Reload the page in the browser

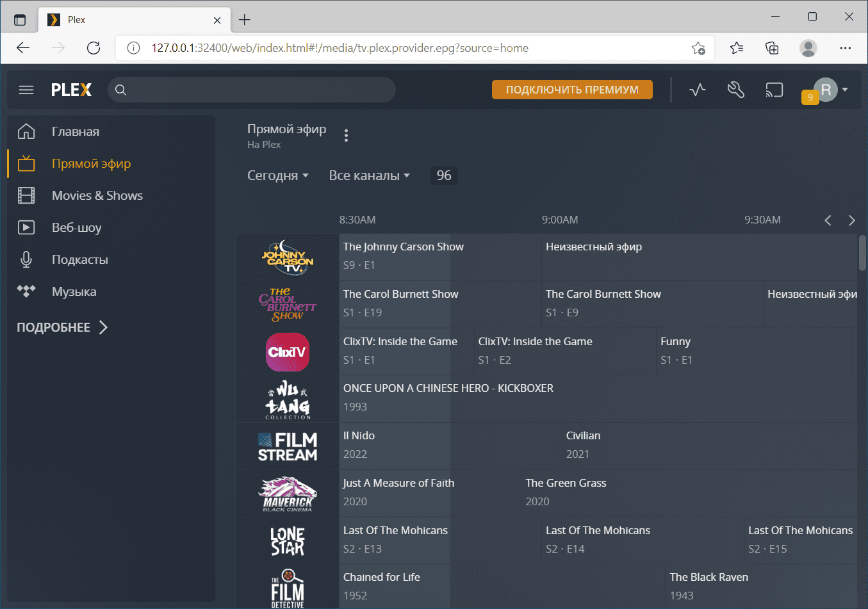[94, 48]
